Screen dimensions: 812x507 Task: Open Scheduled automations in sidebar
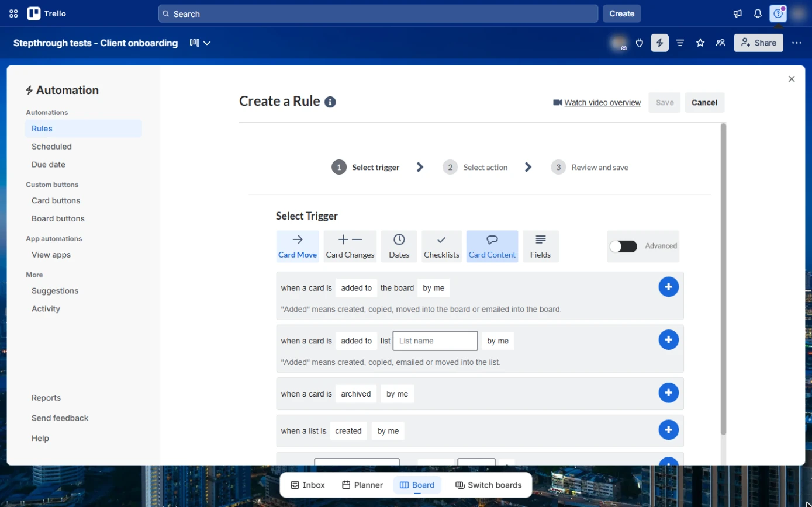(x=83, y=147)
